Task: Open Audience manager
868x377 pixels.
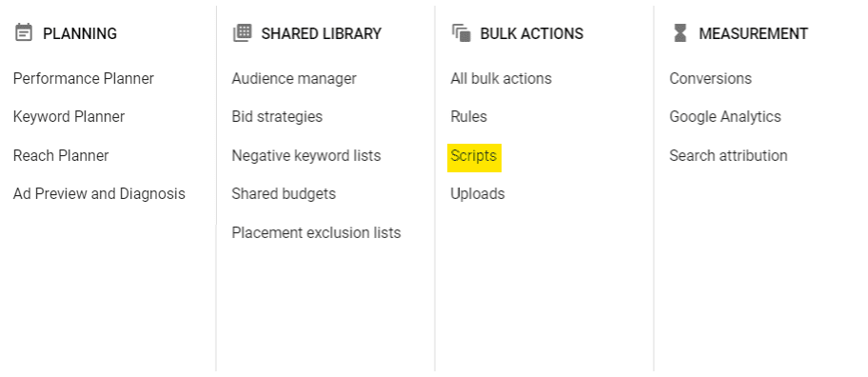Action: click(x=294, y=79)
